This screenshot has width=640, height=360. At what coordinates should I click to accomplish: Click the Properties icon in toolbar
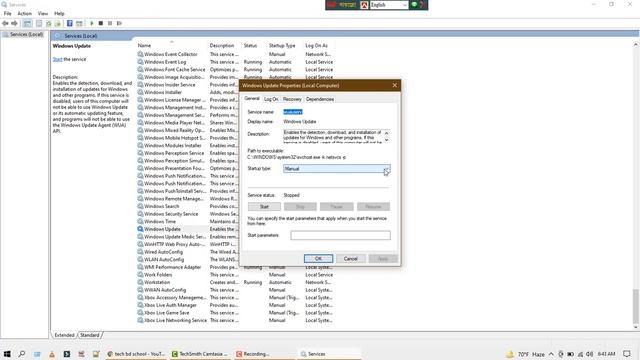click(39, 23)
